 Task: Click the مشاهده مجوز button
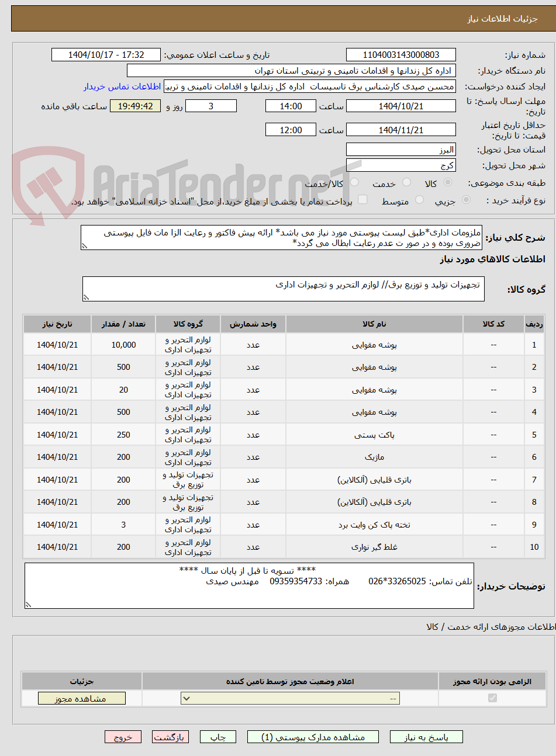[x=81, y=698]
